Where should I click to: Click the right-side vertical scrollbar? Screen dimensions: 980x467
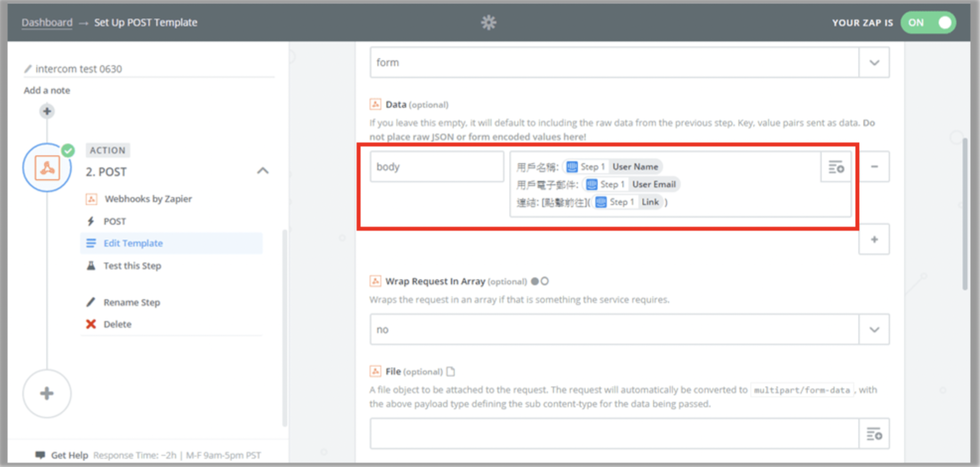965,214
